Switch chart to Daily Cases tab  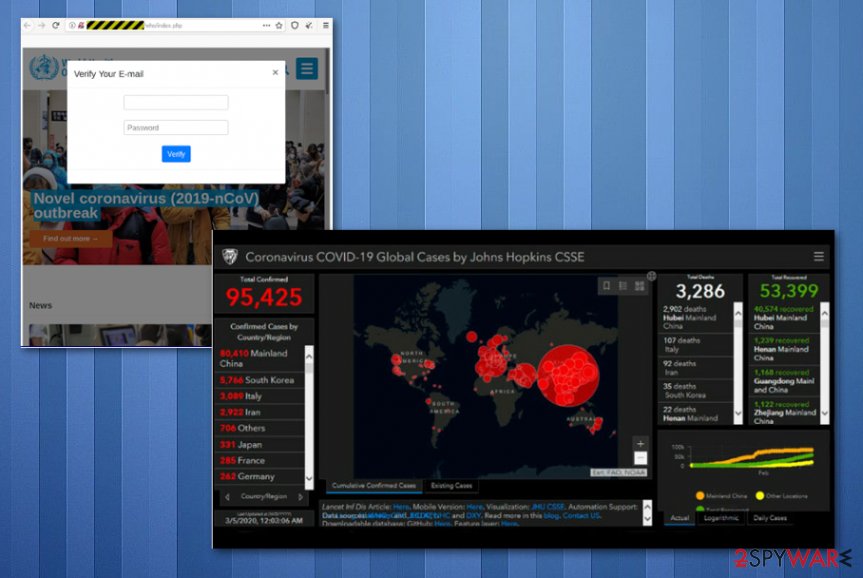coord(770,518)
